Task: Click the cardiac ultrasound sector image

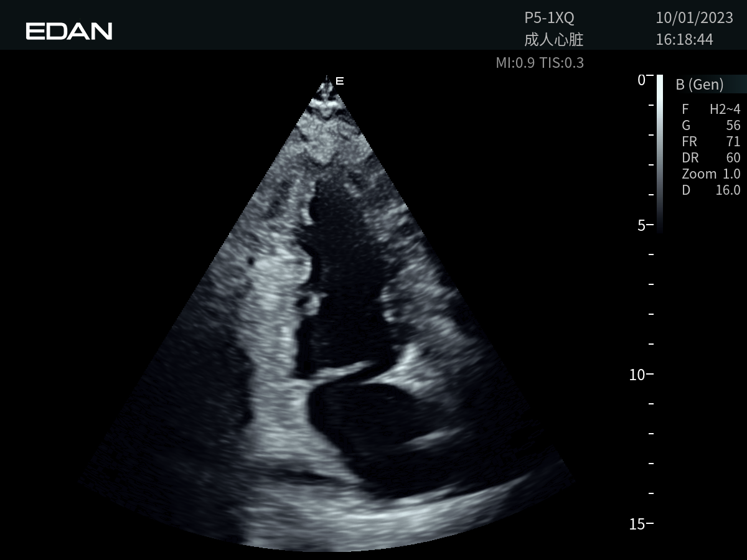Action: pos(336,342)
